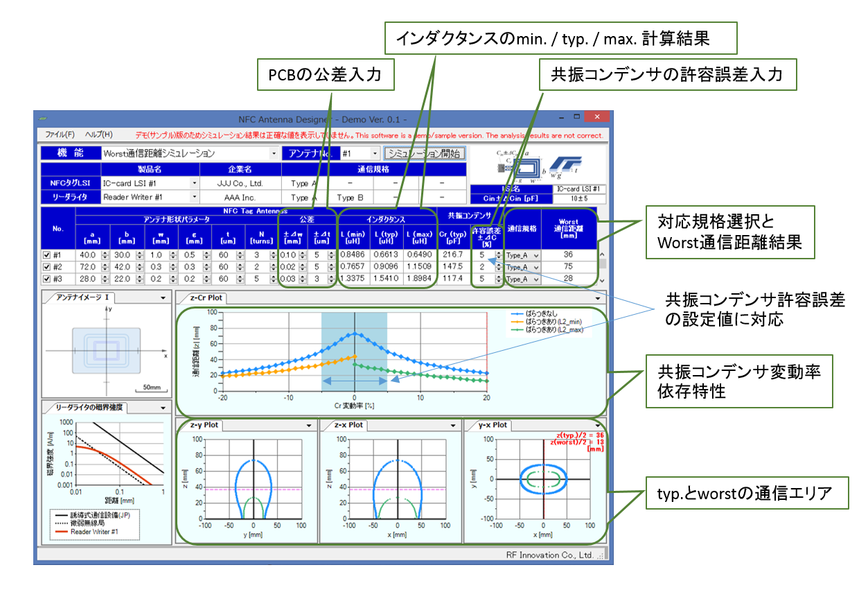This screenshot has width=868, height=590.
Task: Click the NFC Antenna Designer title bar icon
Action: click(x=43, y=119)
